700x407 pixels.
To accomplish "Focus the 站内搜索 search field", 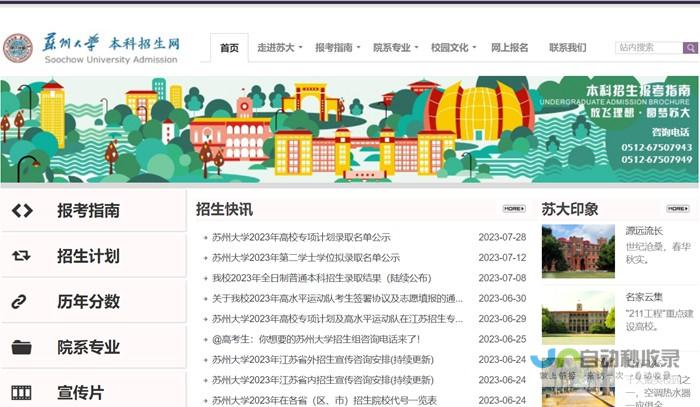I will tap(649, 48).
